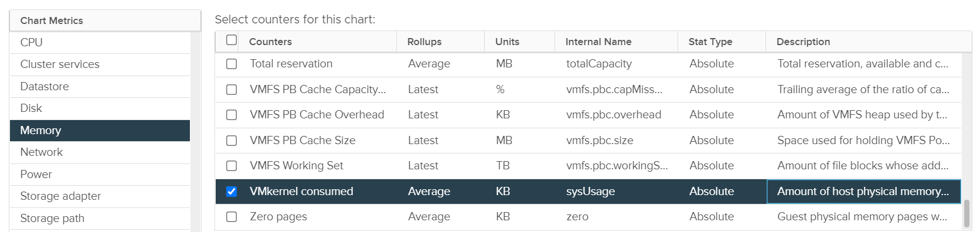
Task: Check VMFS Working Set checkbox
Action: pos(232,166)
